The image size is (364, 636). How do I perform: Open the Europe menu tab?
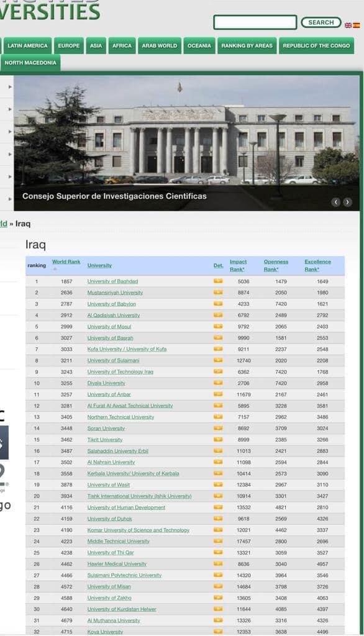point(69,46)
